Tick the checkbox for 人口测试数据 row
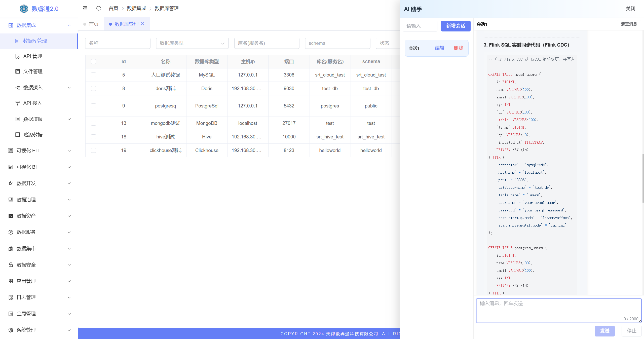Screen dimensions: 644x339 click(93, 75)
